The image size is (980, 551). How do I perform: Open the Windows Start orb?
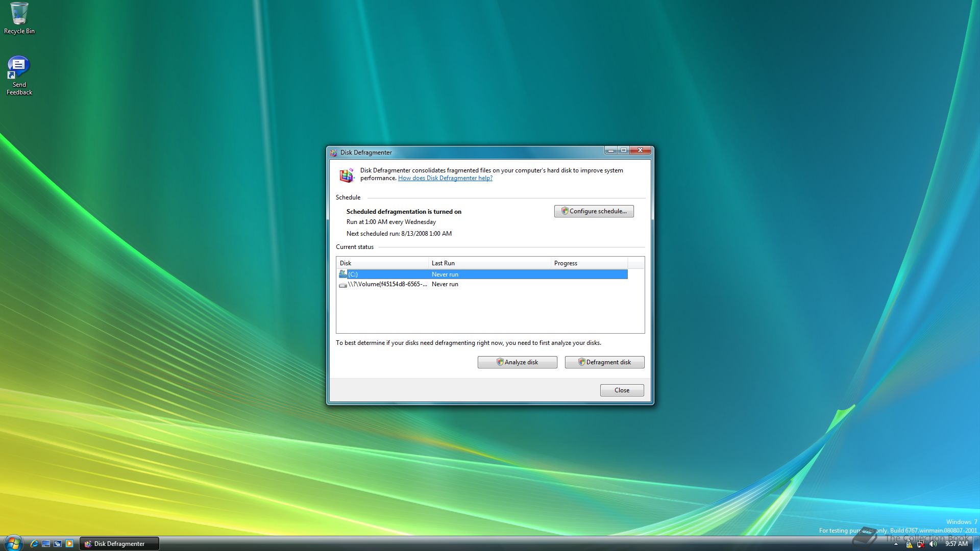[x=13, y=543]
